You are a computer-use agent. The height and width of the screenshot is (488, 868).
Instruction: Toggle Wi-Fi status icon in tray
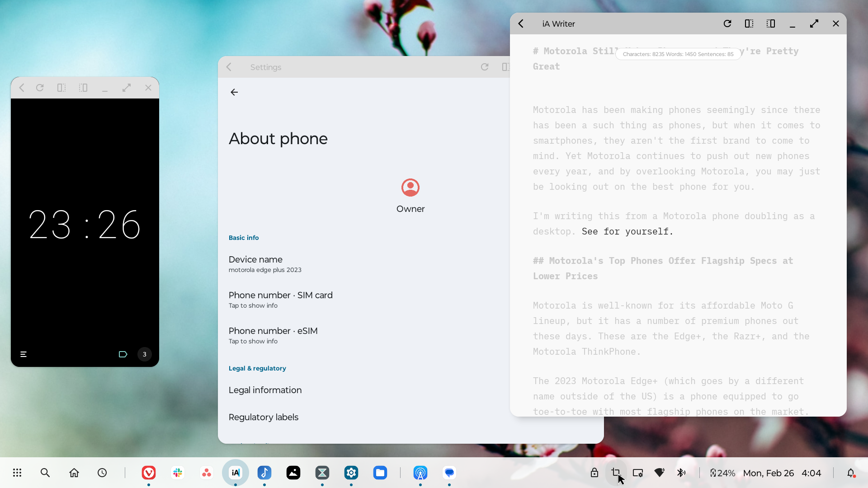(x=660, y=473)
